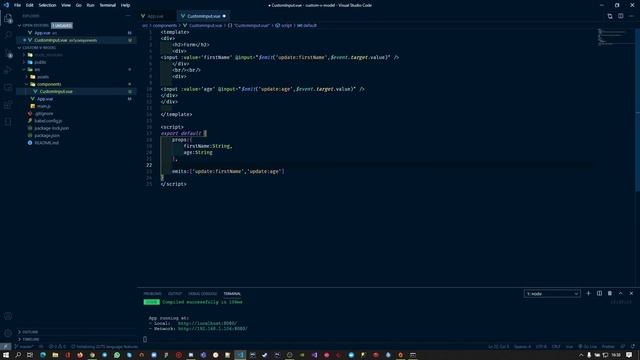
Task: Open the Edit menu
Action: pyautogui.click(x=30, y=5)
